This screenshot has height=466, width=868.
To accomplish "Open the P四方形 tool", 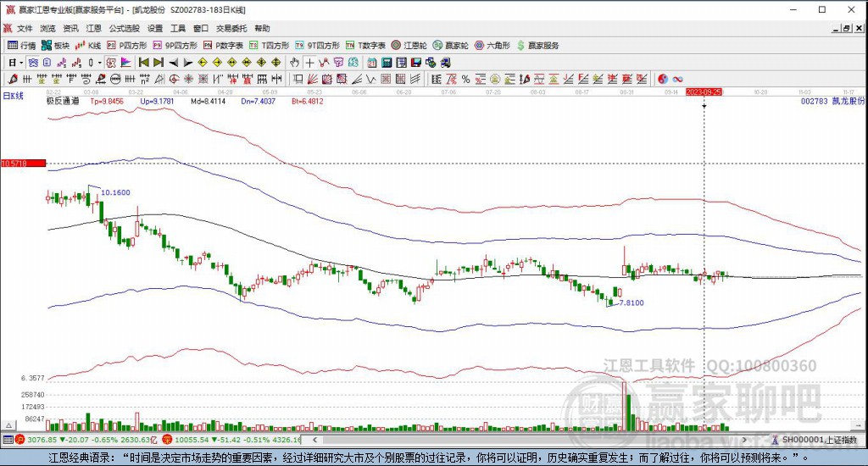I will [127, 46].
